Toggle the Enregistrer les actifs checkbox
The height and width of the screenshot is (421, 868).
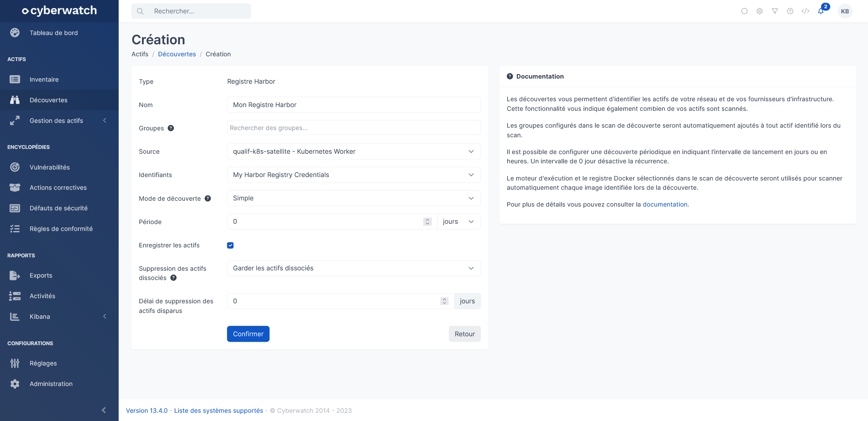(x=230, y=245)
